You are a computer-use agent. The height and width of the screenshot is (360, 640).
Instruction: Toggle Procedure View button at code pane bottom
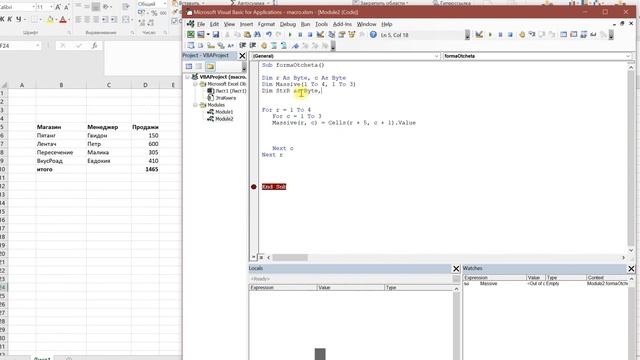tap(253, 257)
